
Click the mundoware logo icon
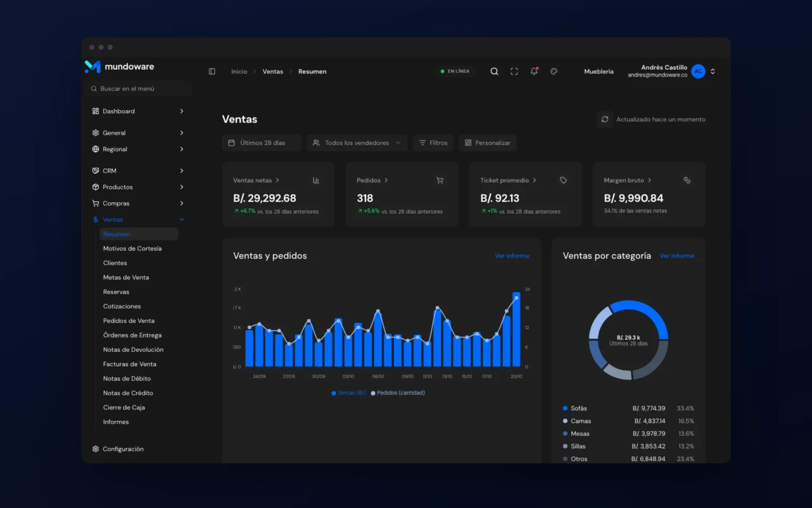tap(93, 66)
